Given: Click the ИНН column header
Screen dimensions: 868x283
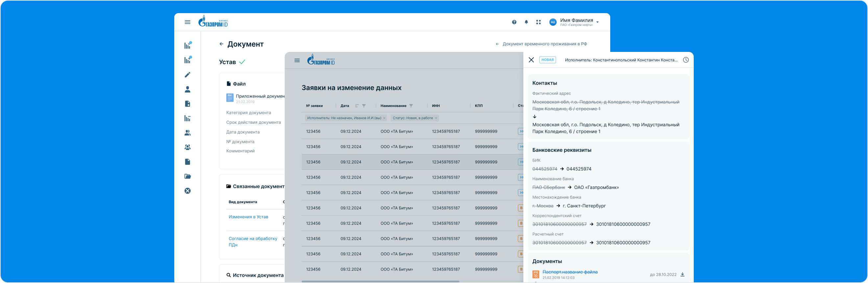Looking at the screenshot, I should pyautogui.click(x=436, y=106).
